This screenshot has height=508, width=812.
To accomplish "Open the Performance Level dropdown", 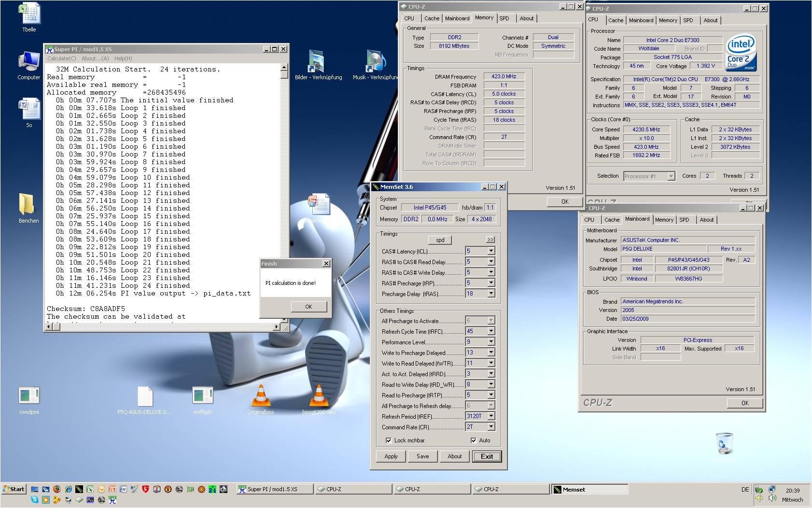I will pos(491,342).
